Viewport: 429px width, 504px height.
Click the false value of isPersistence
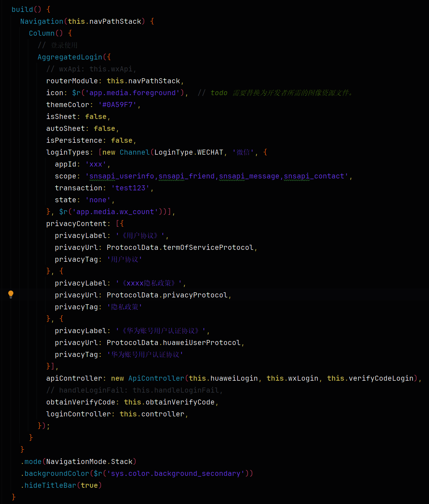pyautogui.click(x=122, y=140)
